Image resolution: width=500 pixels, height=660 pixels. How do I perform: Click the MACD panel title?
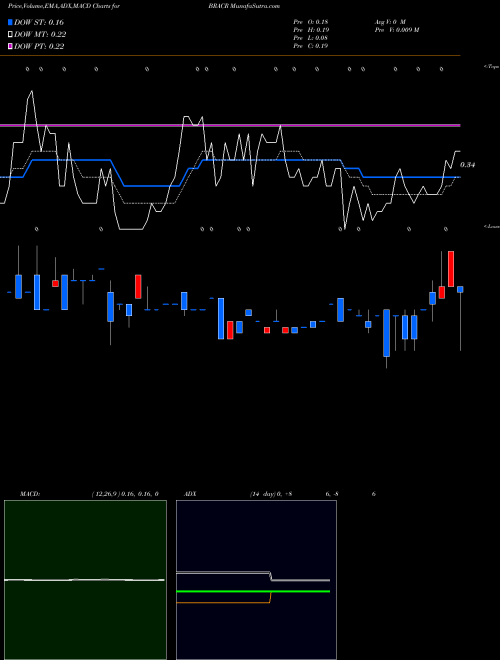[30, 494]
